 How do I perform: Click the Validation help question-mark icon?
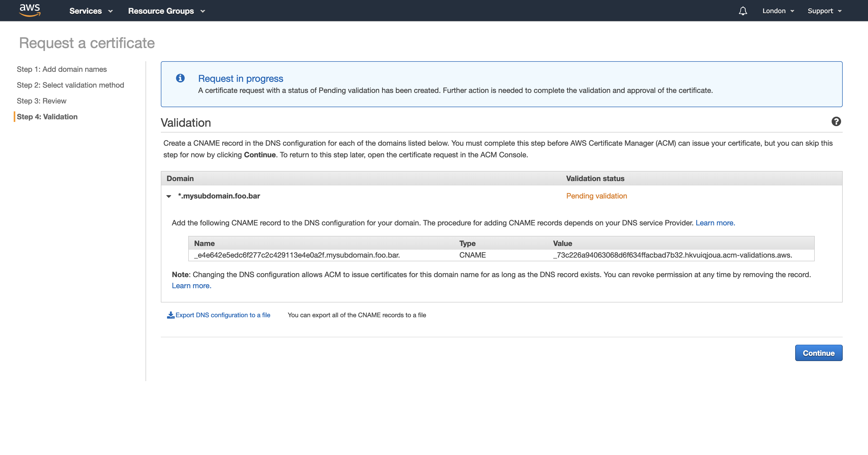pos(836,121)
